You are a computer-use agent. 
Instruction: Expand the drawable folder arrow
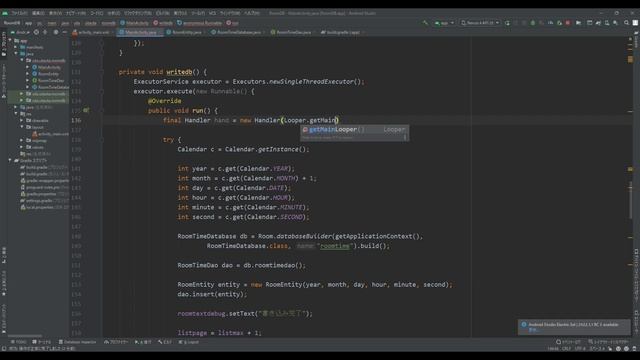pyautogui.click(x=22, y=121)
